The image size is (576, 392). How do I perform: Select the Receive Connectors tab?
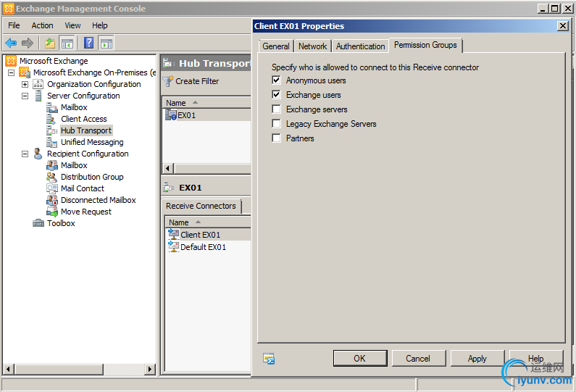pos(201,206)
